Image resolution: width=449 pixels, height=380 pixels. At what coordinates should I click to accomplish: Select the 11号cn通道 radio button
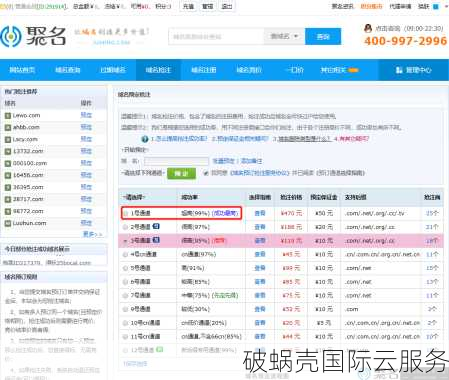126,337
